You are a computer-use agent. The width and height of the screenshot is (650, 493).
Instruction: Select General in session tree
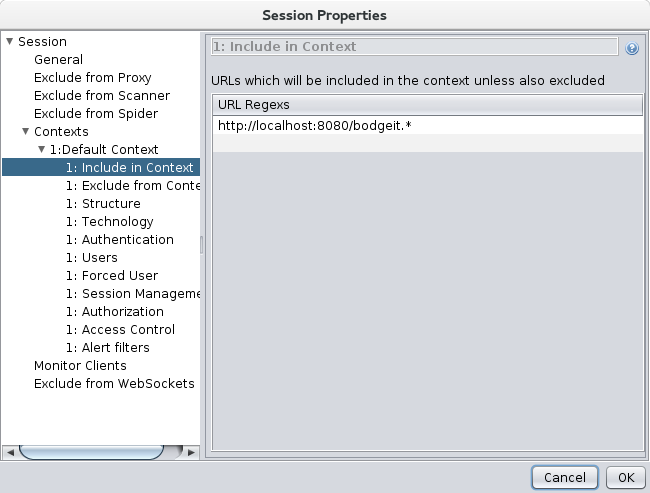point(58,60)
